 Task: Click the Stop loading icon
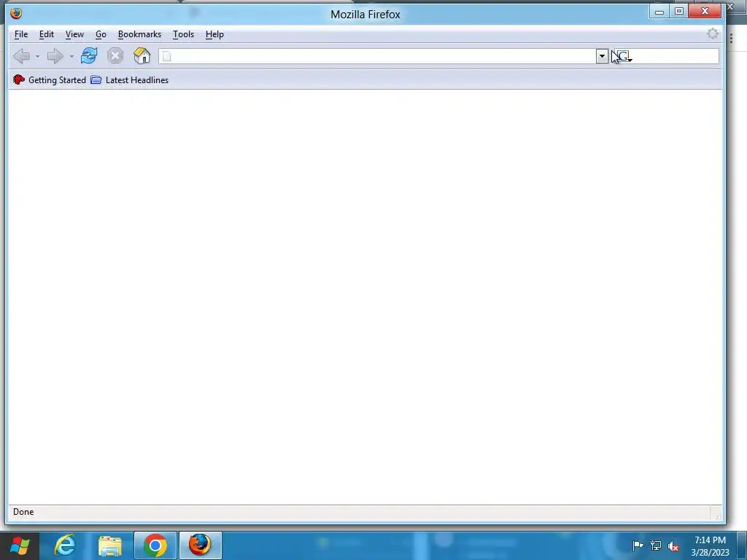click(115, 55)
